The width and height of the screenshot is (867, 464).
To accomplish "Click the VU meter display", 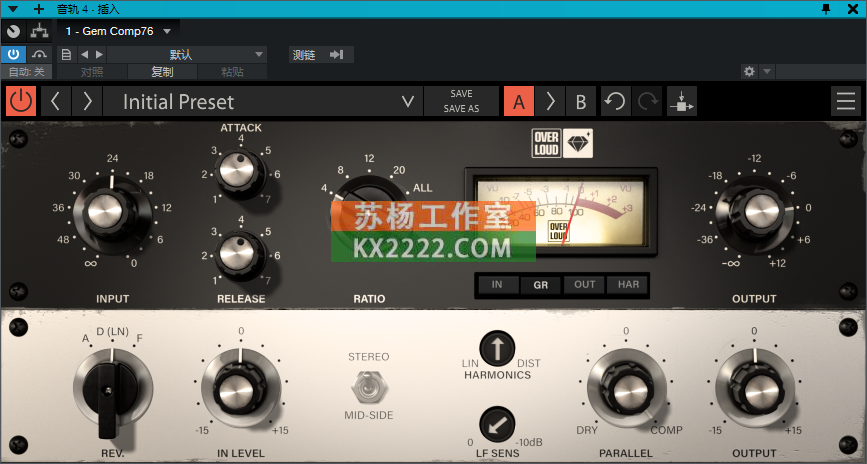I will click(561, 212).
